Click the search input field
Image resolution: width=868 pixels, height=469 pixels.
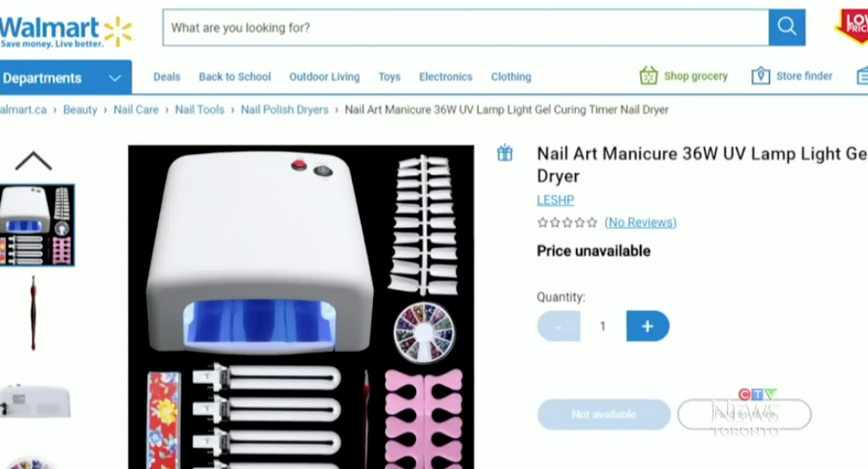466,27
